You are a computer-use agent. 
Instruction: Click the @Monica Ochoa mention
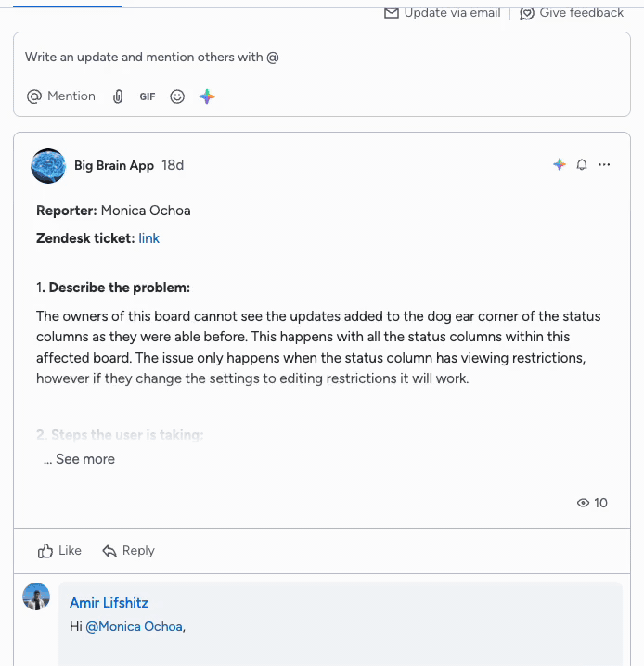(135, 626)
